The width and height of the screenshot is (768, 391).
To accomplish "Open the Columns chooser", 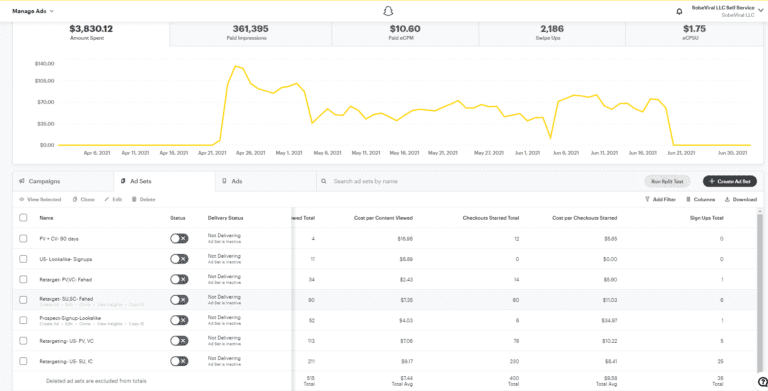I will (x=700, y=199).
